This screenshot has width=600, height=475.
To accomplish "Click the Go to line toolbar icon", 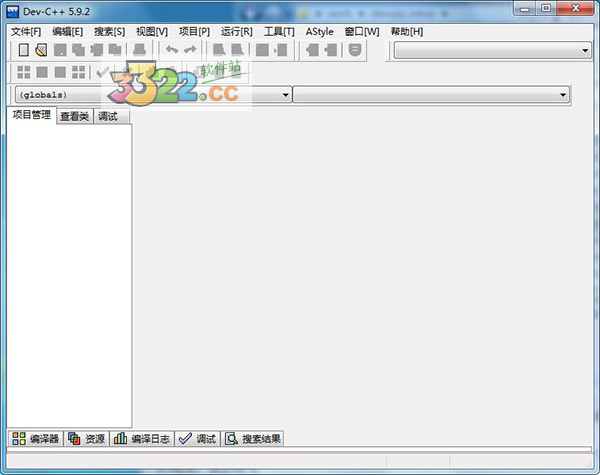I will [x=281, y=50].
